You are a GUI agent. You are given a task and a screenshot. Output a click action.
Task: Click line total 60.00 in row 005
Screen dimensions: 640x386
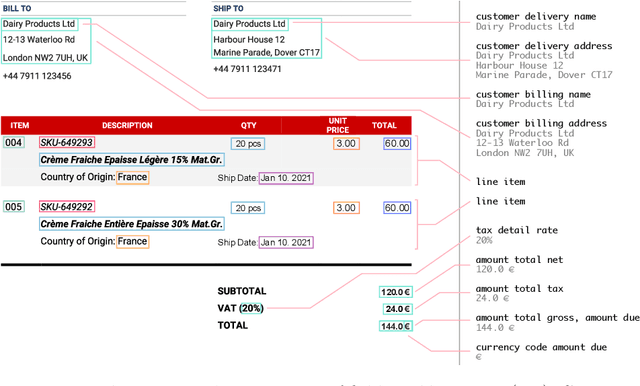[397, 208]
